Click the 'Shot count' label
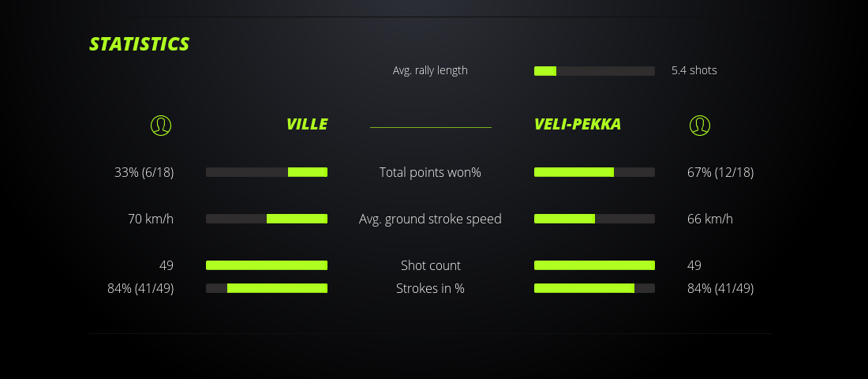 tap(430, 265)
